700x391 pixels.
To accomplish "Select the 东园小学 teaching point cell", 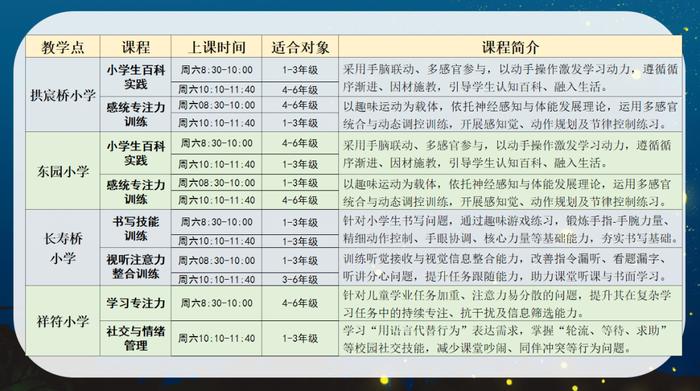I will point(63,171).
